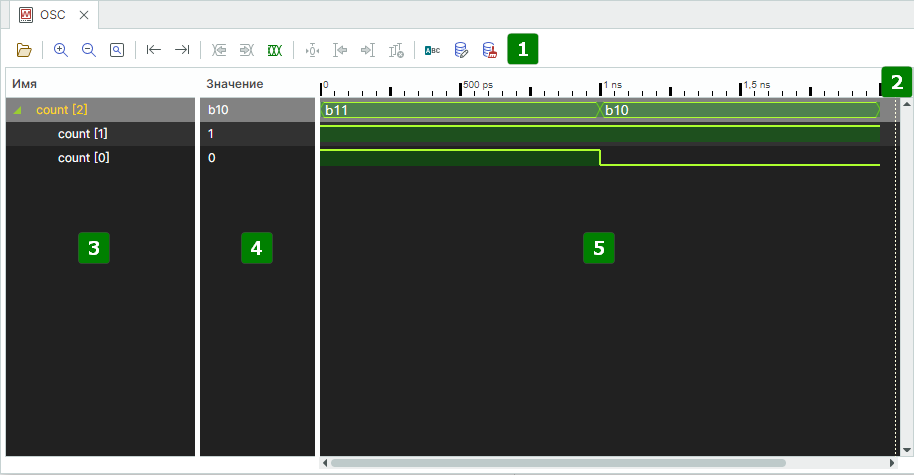Jump to the waveform end arrow icon
Image resolution: width=914 pixels, height=475 pixels.
click(x=182, y=50)
